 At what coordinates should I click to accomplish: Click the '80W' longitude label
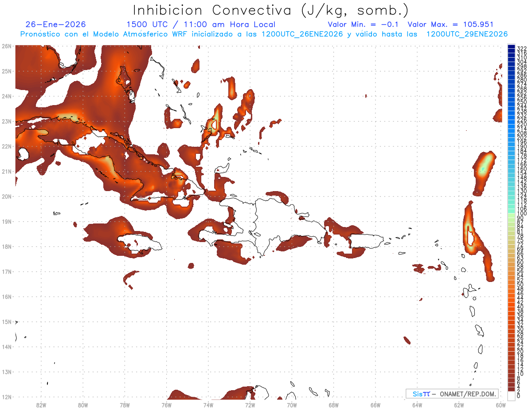pos(83,405)
